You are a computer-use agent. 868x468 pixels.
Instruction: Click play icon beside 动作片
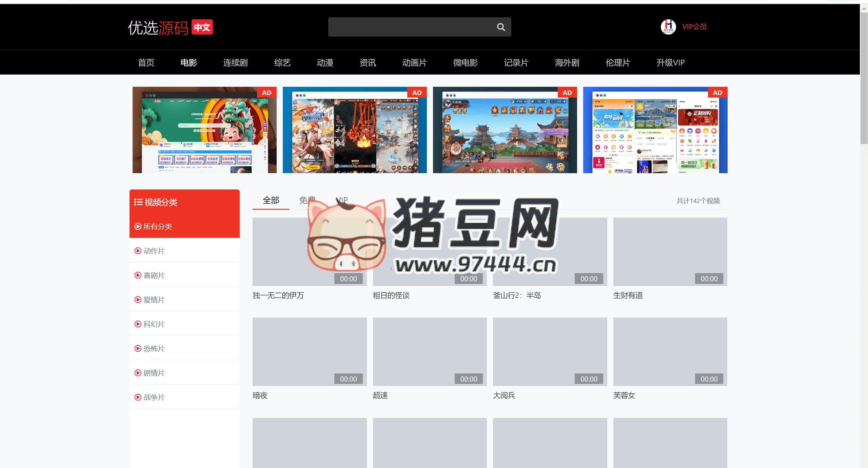pyautogui.click(x=138, y=251)
